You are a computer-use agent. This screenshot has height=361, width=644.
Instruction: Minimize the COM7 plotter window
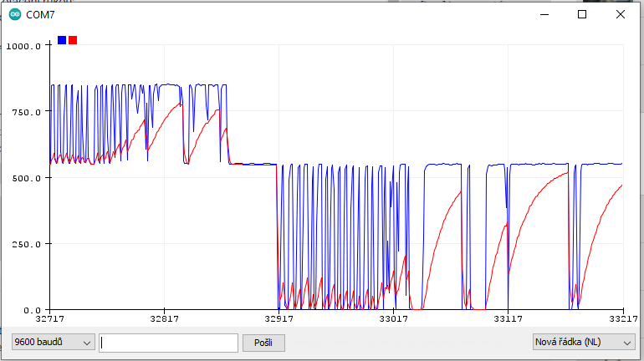544,14
